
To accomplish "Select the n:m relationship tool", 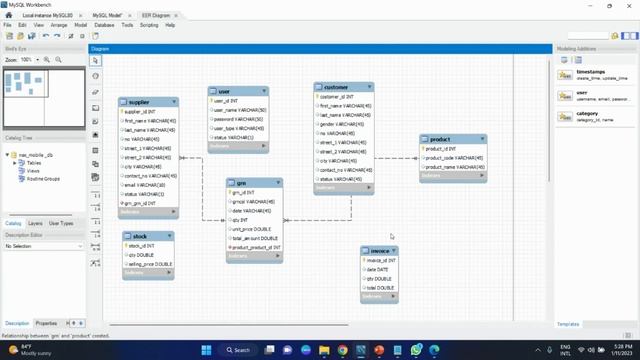I will point(96,248).
